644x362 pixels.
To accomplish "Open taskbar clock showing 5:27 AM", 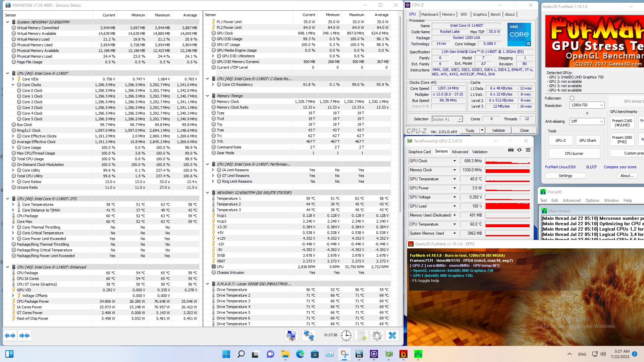I will coord(620,354).
